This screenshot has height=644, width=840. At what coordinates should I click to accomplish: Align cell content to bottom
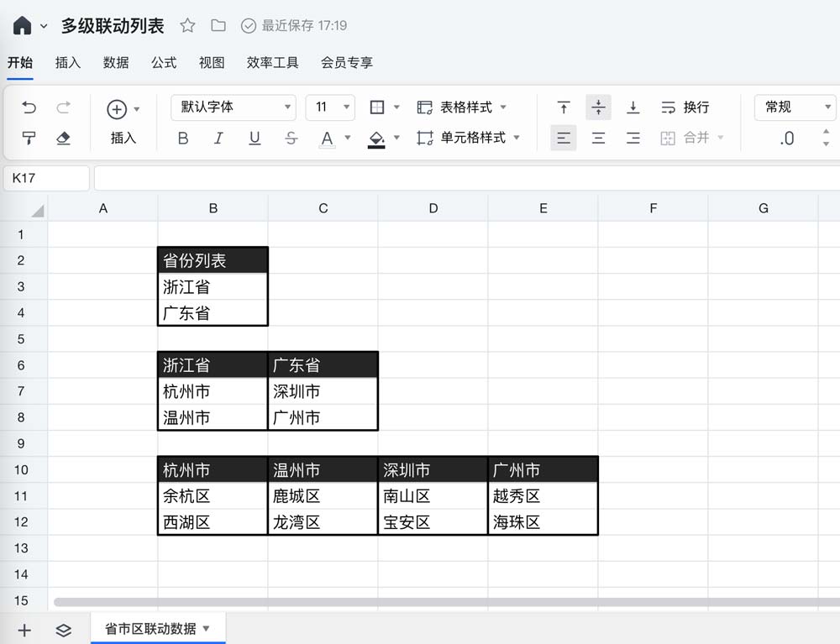tap(633, 107)
